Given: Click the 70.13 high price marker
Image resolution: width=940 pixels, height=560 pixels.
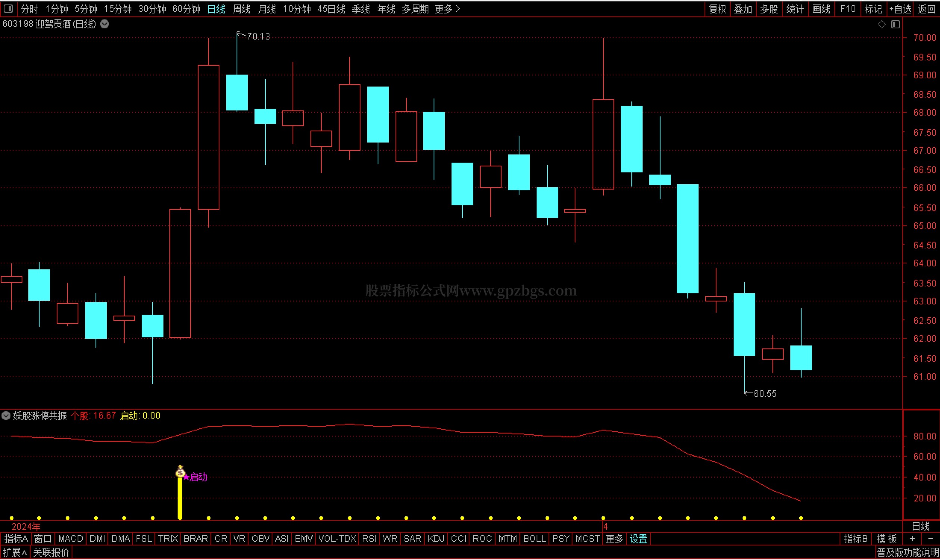Looking at the screenshot, I should tap(258, 37).
